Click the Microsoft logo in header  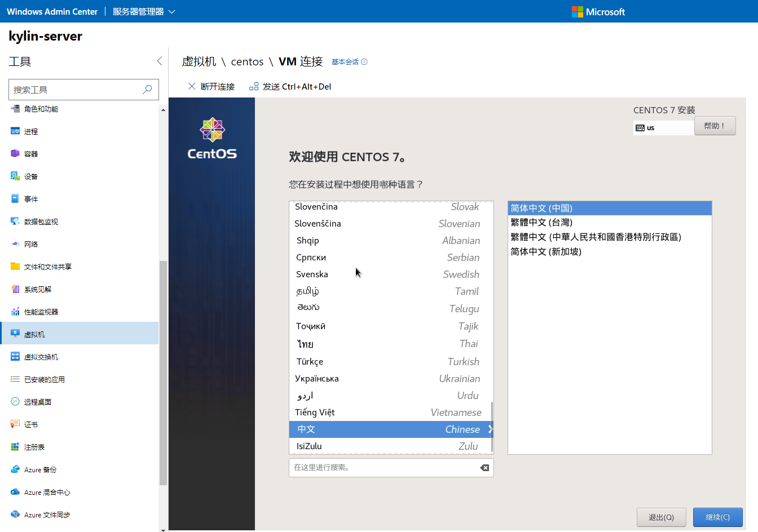(x=598, y=12)
